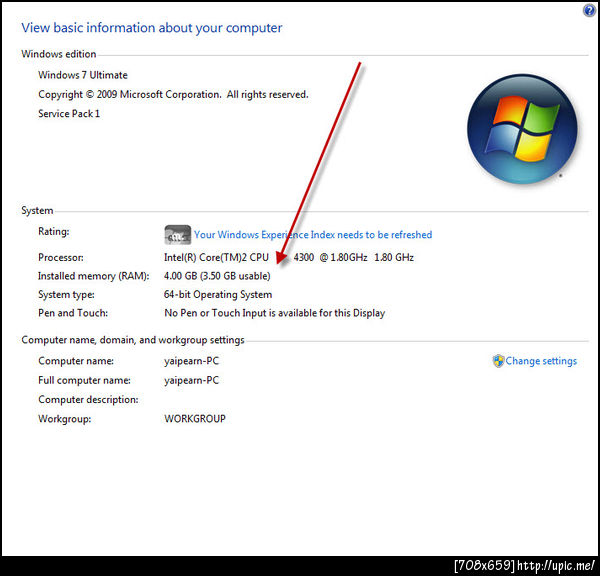Click the 'Pen and Touch:' label

click(73, 313)
